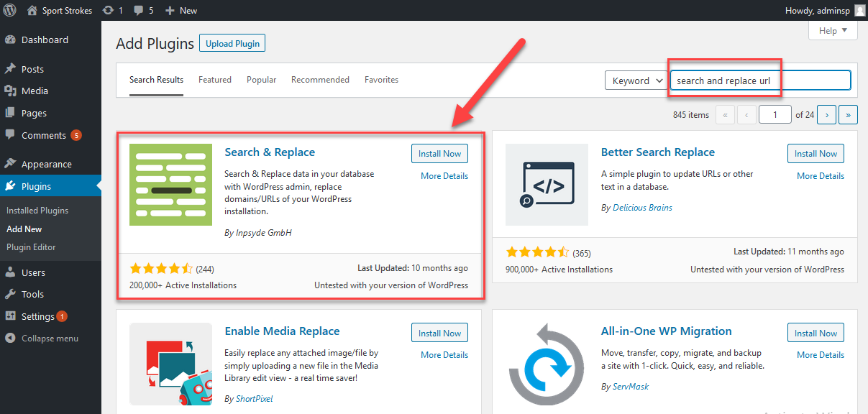
Task: Open the WordPress logo menu
Action: (x=10, y=10)
